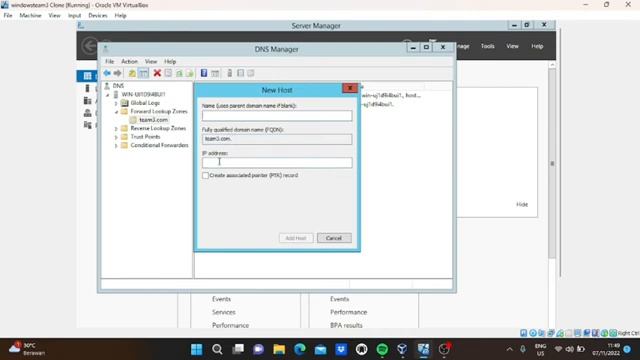This screenshot has height=360, width=640.
Task: Show hidden system tray icons chevron
Action: click(509, 349)
